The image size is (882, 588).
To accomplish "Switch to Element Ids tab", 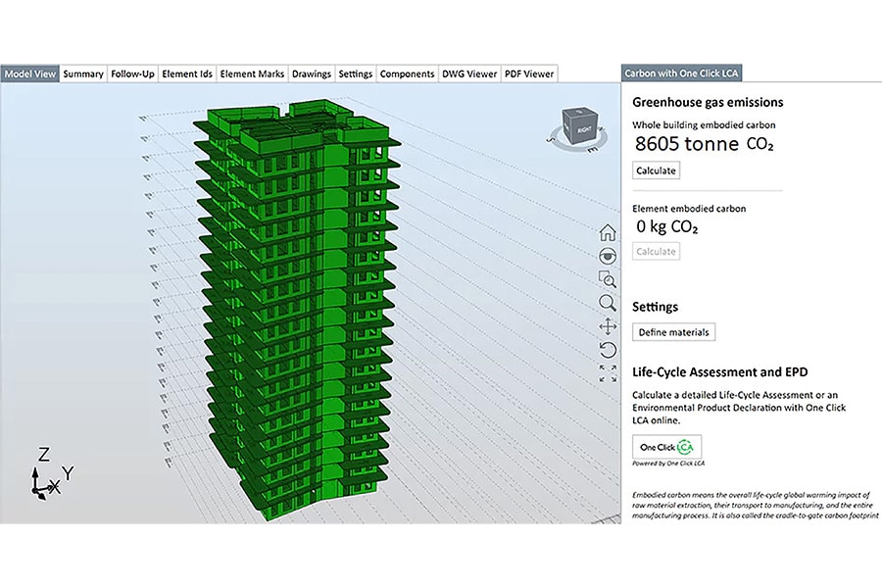I will [187, 73].
